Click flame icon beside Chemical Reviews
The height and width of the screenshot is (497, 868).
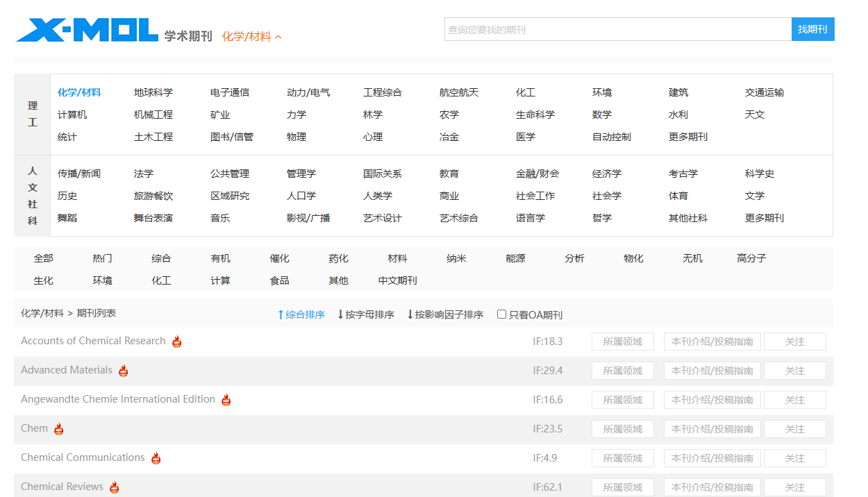click(x=115, y=487)
